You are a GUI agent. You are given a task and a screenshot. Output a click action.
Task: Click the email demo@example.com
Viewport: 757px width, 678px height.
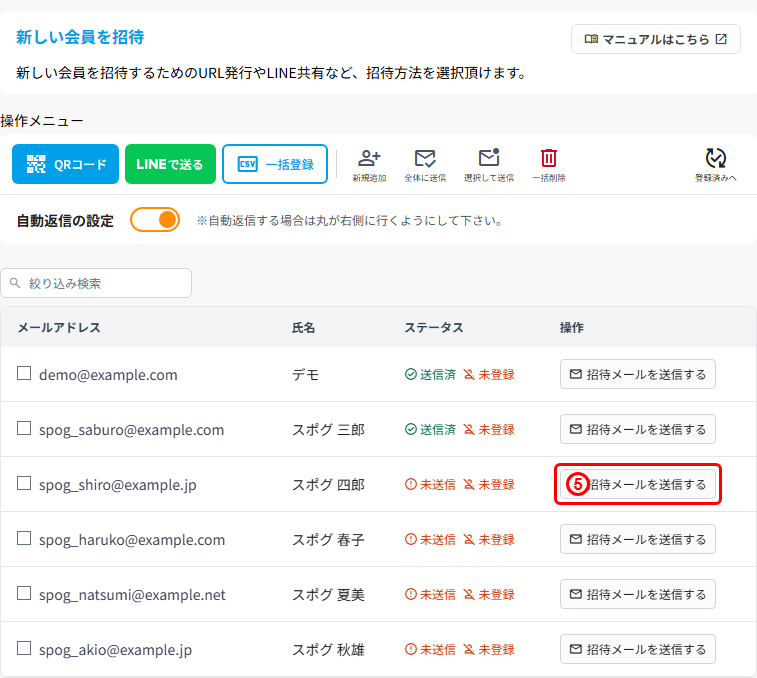[108, 375]
